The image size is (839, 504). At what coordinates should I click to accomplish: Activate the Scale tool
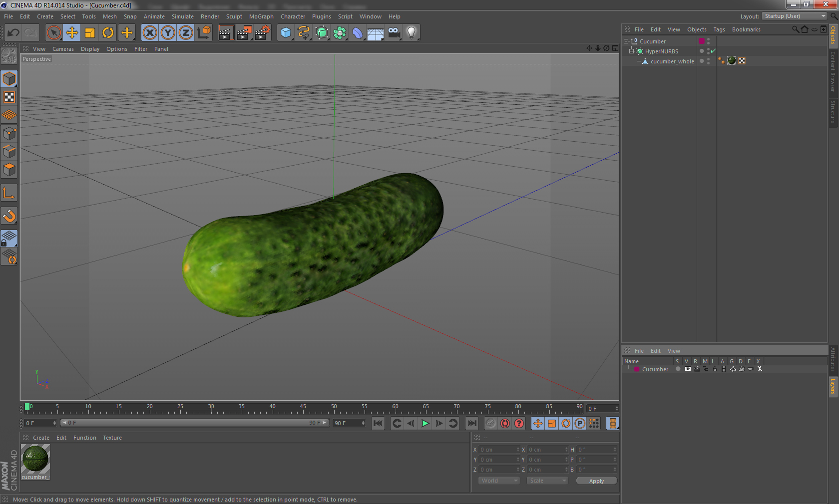click(90, 33)
